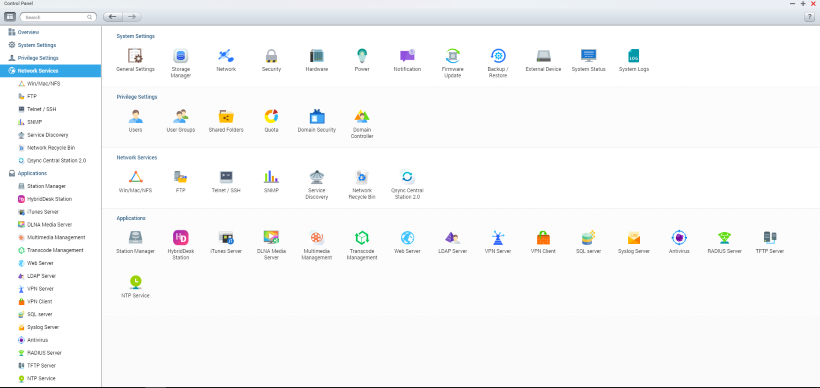The height and width of the screenshot is (388, 820).
Task: Open System Logs icon
Action: click(634, 56)
